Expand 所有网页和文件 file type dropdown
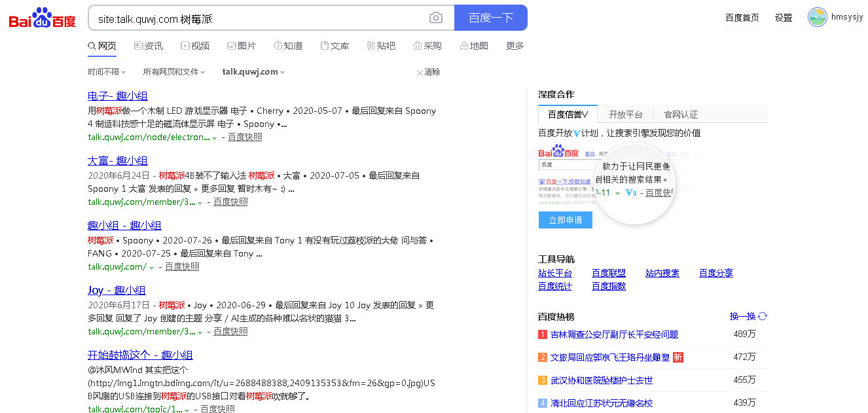 click(174, 72)
